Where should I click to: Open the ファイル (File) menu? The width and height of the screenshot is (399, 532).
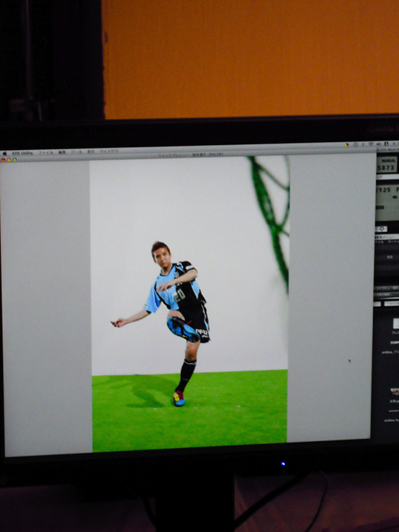pyautogui.click(x=46, y=153)
